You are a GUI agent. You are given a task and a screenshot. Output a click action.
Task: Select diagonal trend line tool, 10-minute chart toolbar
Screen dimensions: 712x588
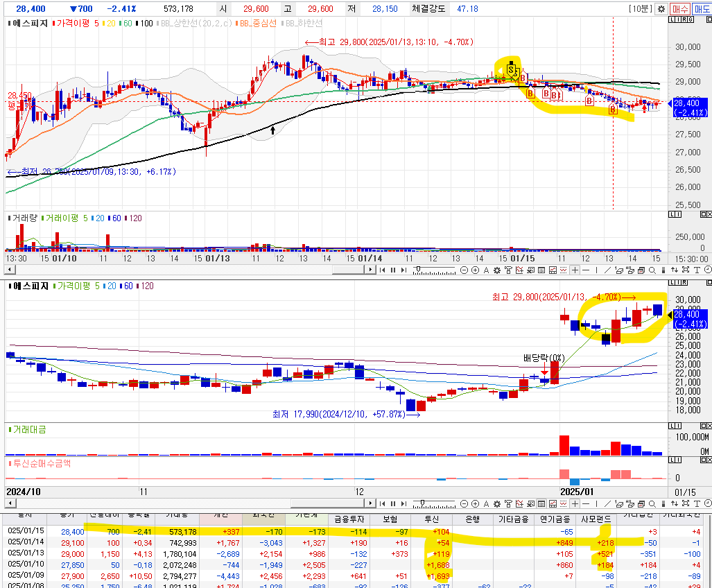coord(607,270)
